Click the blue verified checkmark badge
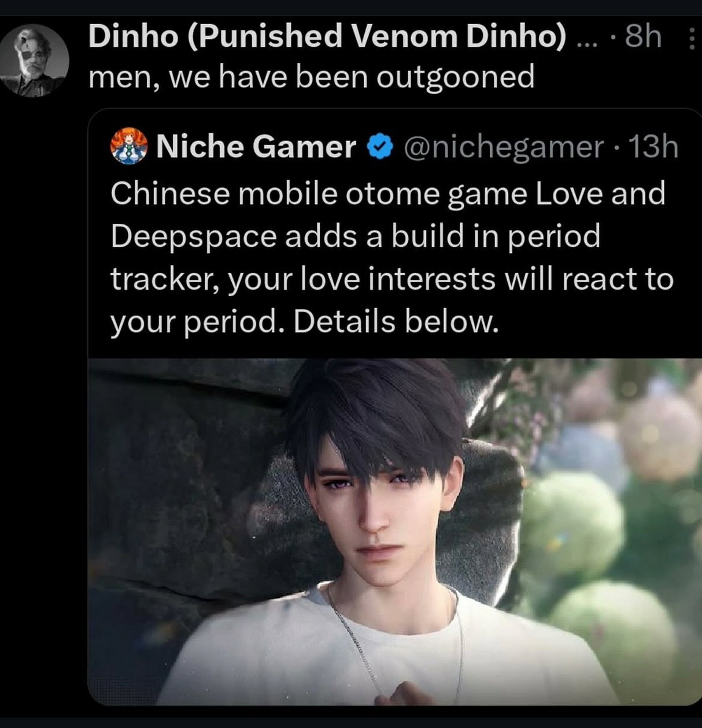The image size is (702, 728). click(x=379, y=147)
